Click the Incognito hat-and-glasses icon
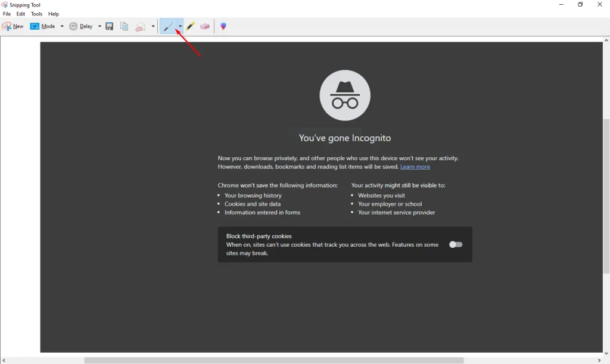 345,95
